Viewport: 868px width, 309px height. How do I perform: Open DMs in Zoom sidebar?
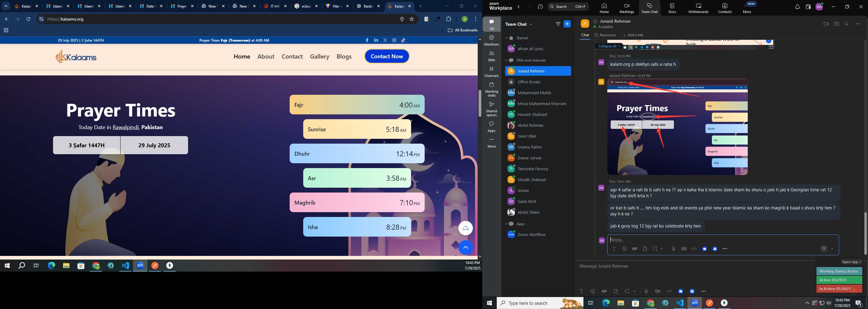pyautogui.click(x=492, y=56)
